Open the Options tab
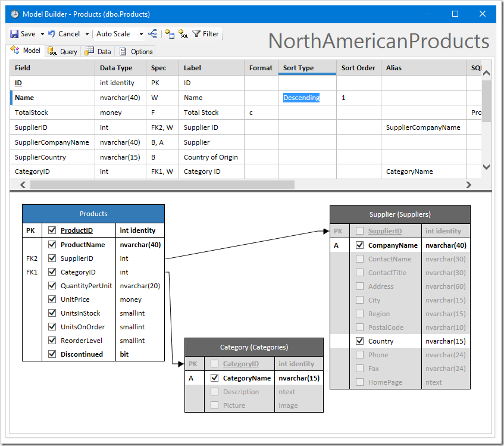This screenshot has height=446, width=504. pyautogui.click(x=136, y=52)
